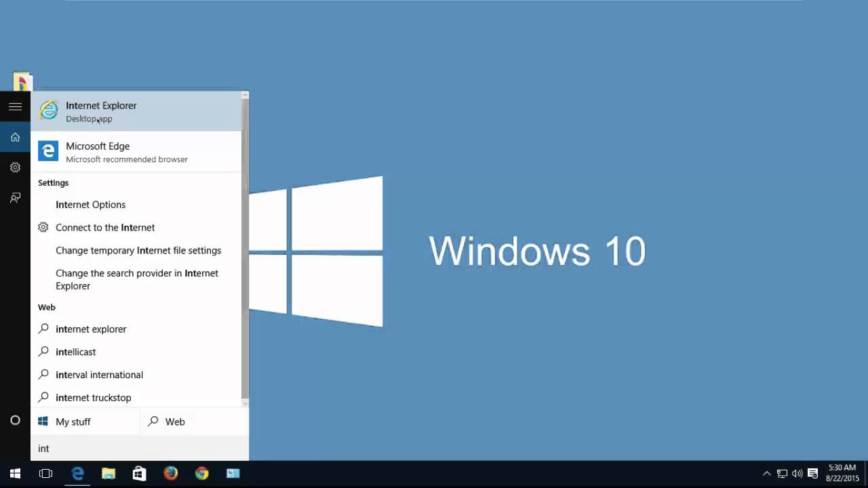Click the search results scrollbar thumb

tap(245, 249)
